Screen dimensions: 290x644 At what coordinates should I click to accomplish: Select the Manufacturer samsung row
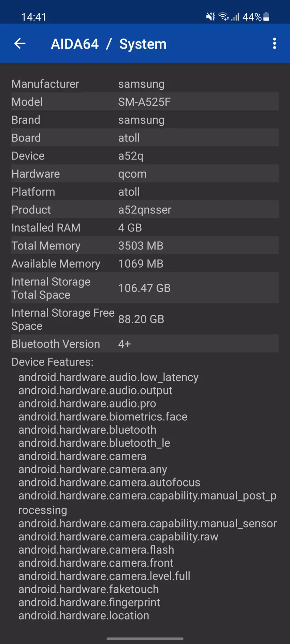pos(145,84)
